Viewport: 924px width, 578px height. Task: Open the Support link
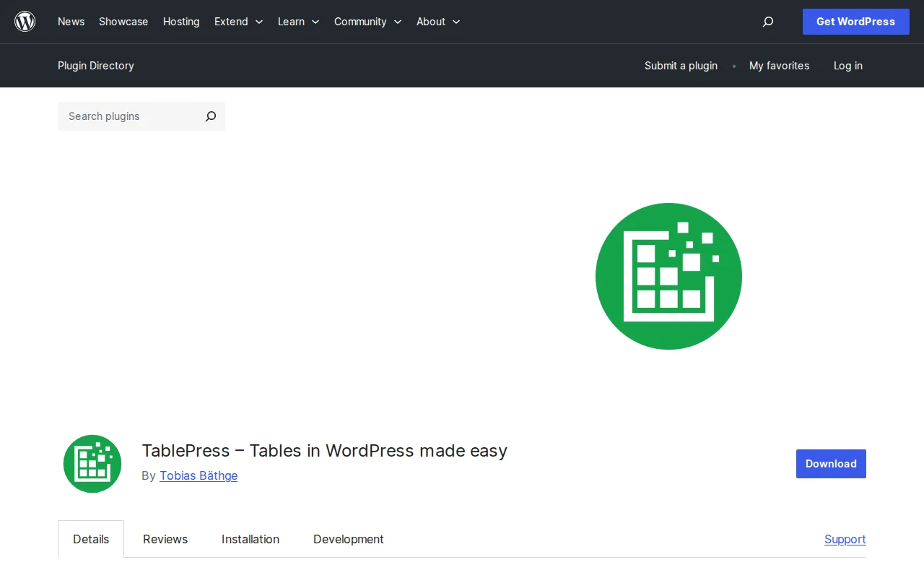(845, 539)
